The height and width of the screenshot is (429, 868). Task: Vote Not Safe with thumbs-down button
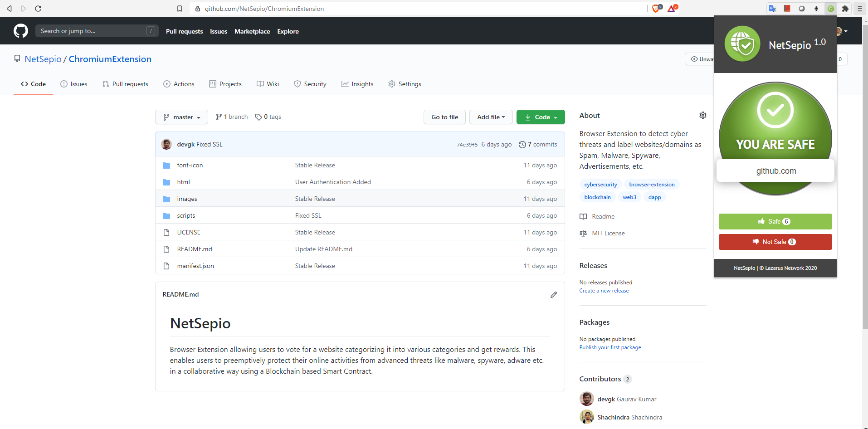tap(775, 242)
